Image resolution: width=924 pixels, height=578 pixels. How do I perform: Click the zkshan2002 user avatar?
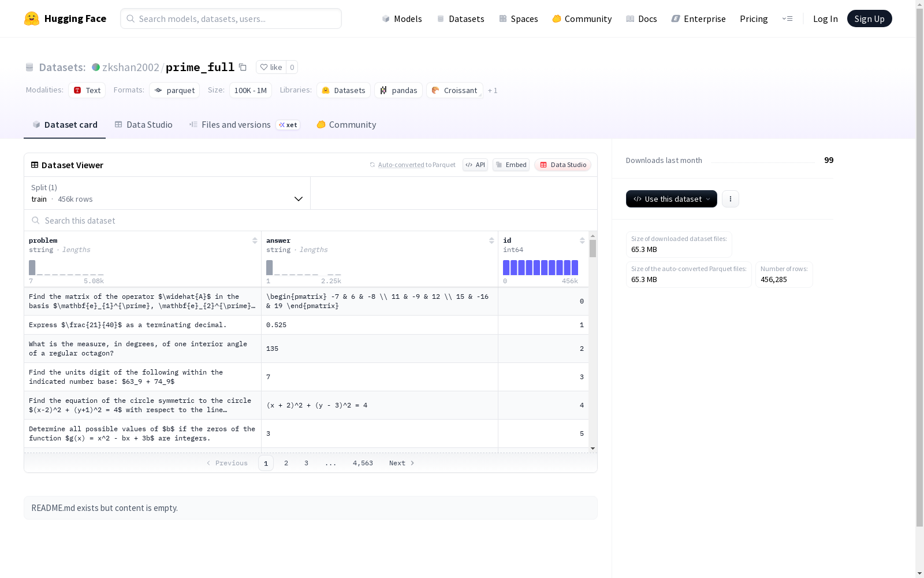[96, 67]
